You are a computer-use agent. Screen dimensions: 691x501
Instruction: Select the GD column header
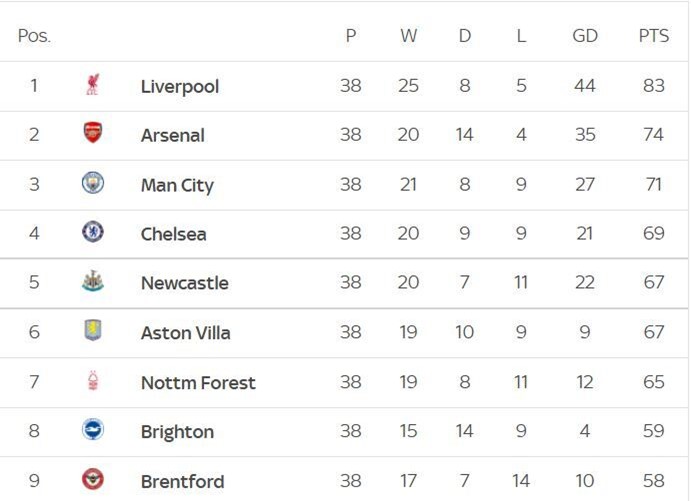tap(585, 36)
